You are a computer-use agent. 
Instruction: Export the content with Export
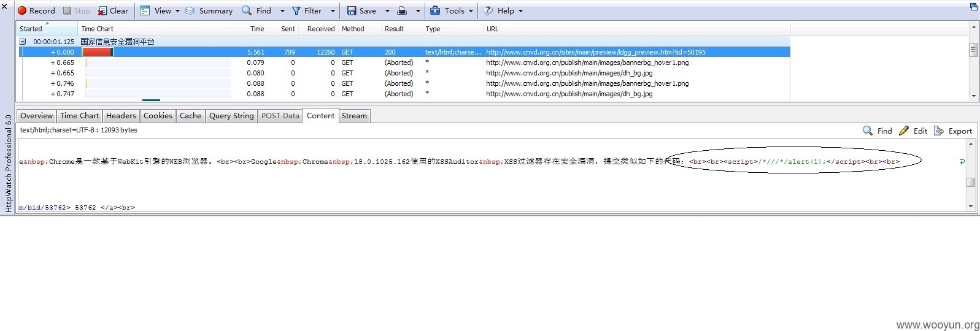953,131
